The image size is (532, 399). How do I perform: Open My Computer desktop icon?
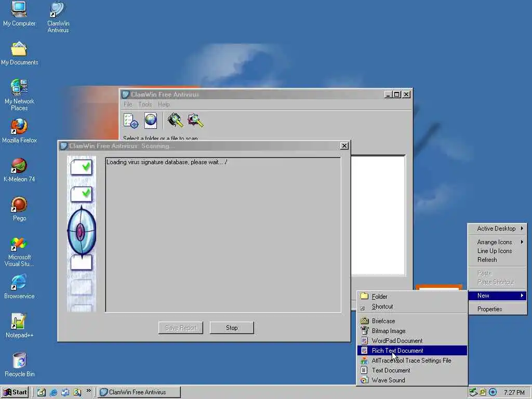(19, 14)
